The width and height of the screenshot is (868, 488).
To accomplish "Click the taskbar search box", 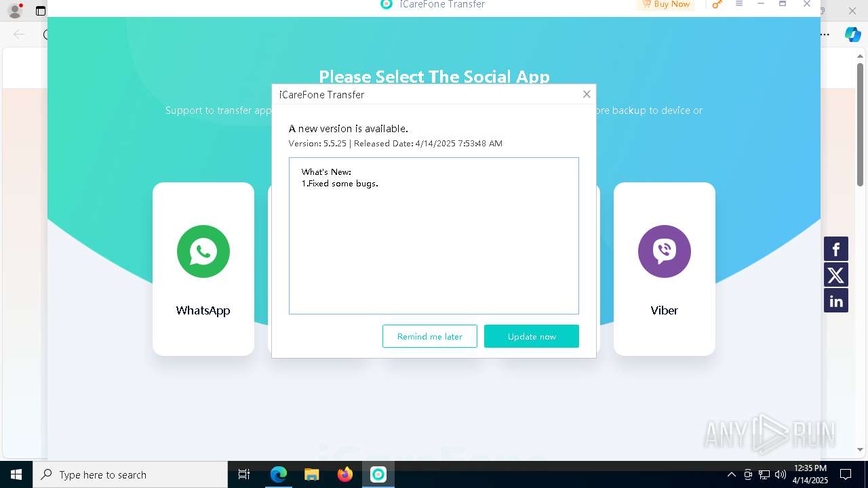I will pos(130,474).
